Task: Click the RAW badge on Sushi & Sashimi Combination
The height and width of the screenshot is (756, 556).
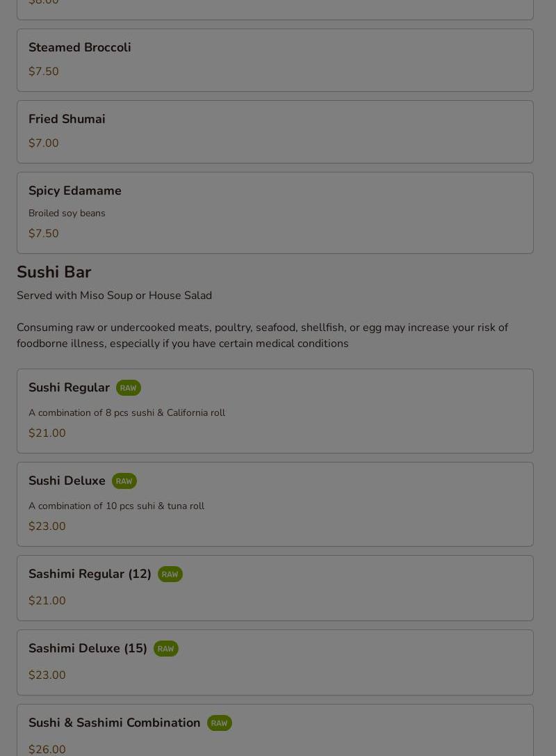Action: tap(219, 723)
